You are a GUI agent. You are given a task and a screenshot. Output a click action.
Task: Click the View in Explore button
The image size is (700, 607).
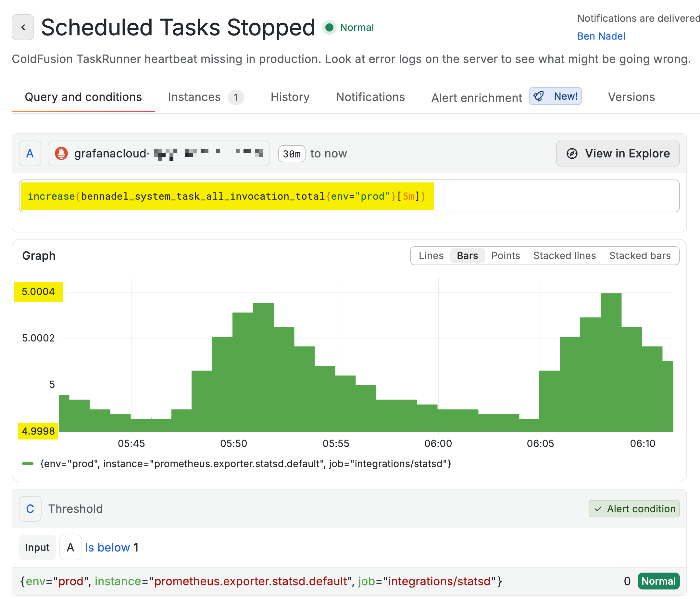coord(618,154)
